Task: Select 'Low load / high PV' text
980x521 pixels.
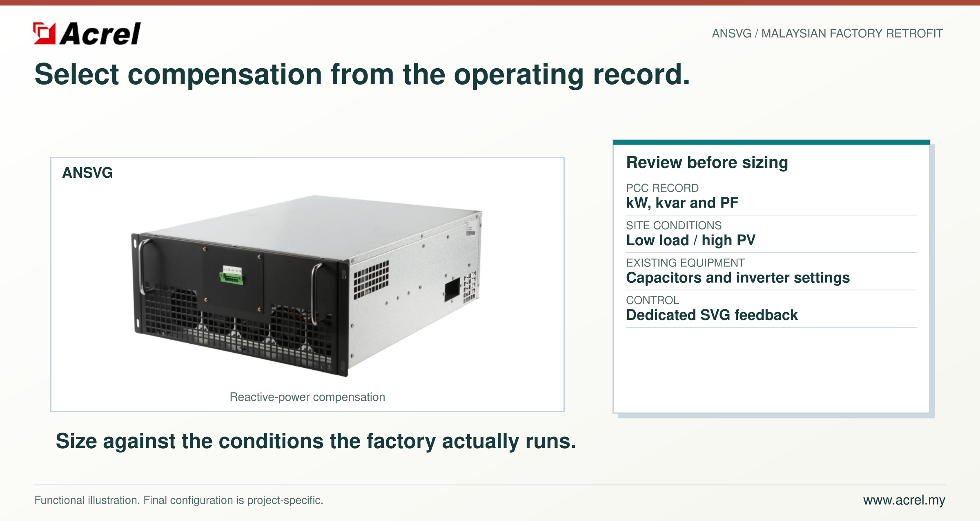Action: click(x=691, y=240)
